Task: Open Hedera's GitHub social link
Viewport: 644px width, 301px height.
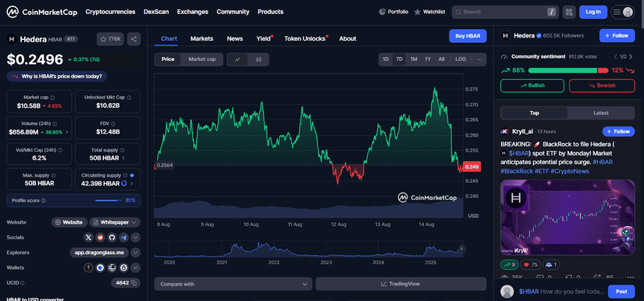Action: click(x=112, y=237)
